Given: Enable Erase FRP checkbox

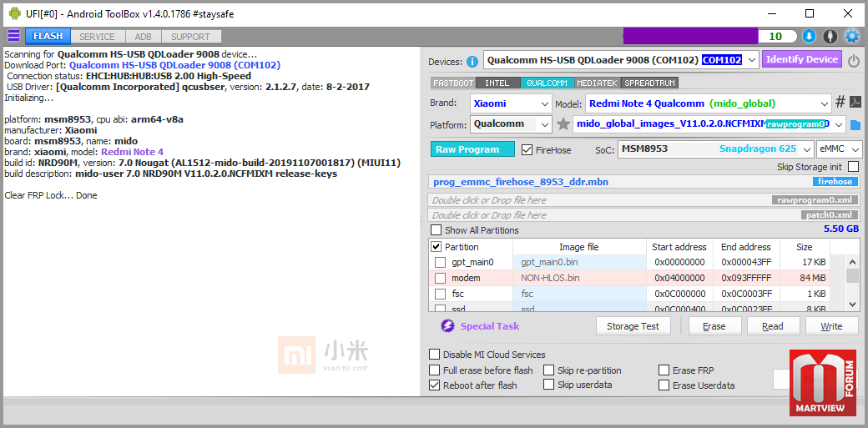Looking at the screenshot, I should (x=664, y=370).
